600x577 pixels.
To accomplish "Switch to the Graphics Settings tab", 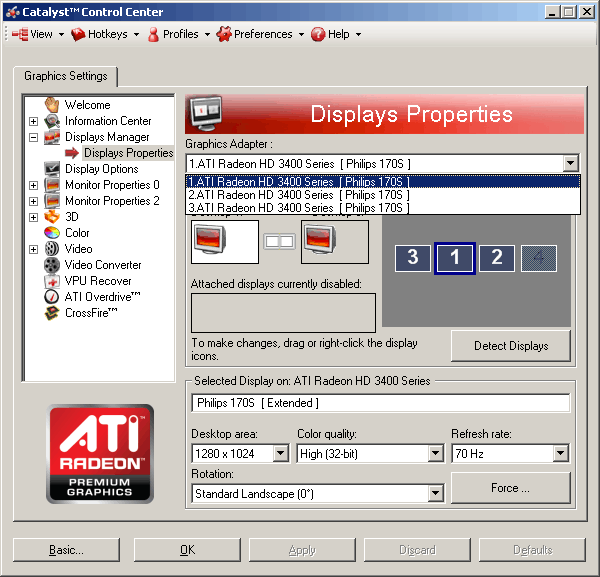I will coord(65,76).
